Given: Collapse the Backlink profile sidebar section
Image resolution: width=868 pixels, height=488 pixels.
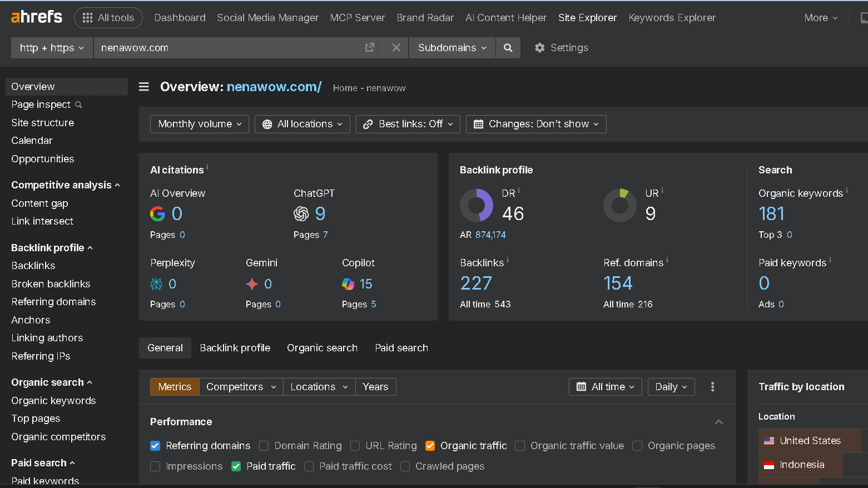Looking at the screenshot, I should 52,247.
